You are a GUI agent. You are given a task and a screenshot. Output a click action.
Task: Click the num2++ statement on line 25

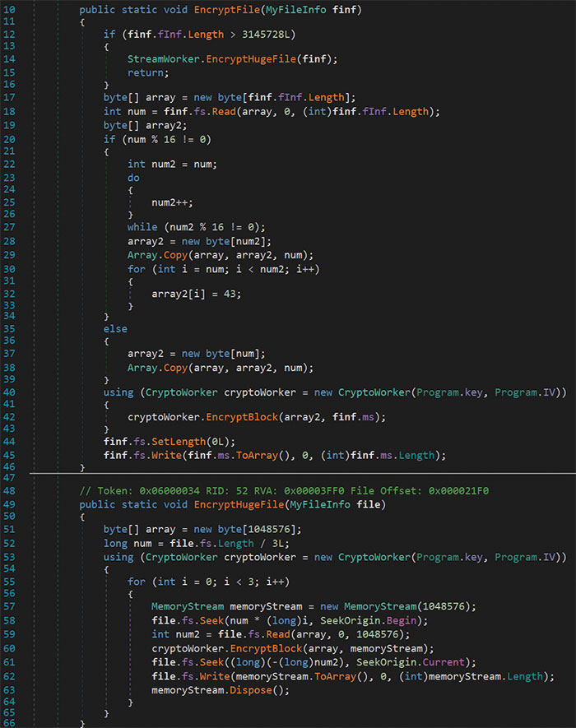[x=173, y=203]
